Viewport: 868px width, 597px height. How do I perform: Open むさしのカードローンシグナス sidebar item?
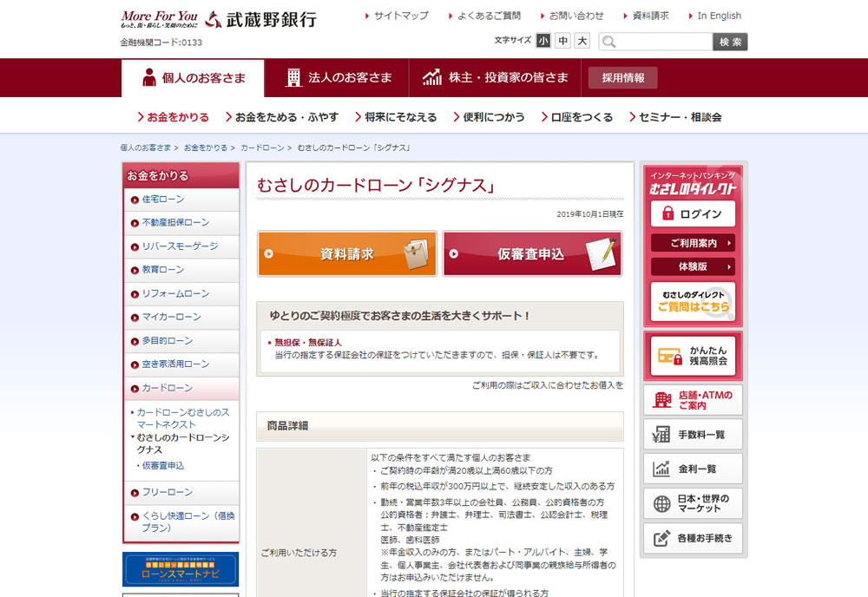[x=182, y=443]
